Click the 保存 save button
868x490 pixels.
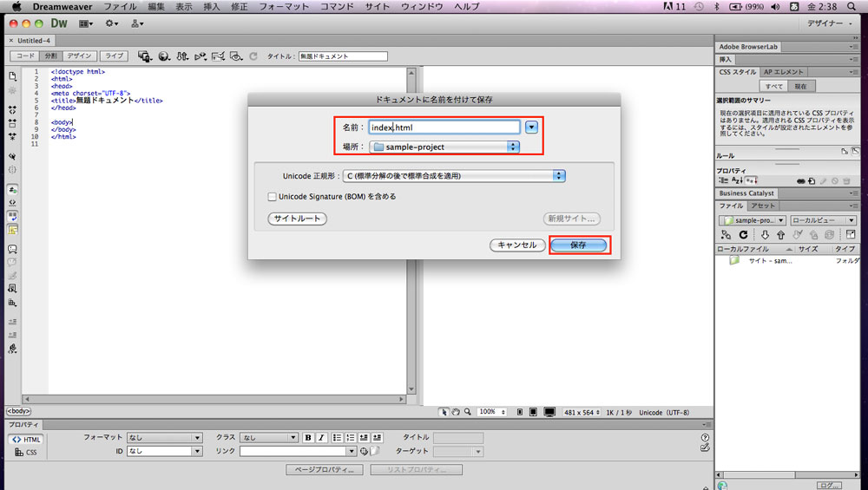pos(578,245)
